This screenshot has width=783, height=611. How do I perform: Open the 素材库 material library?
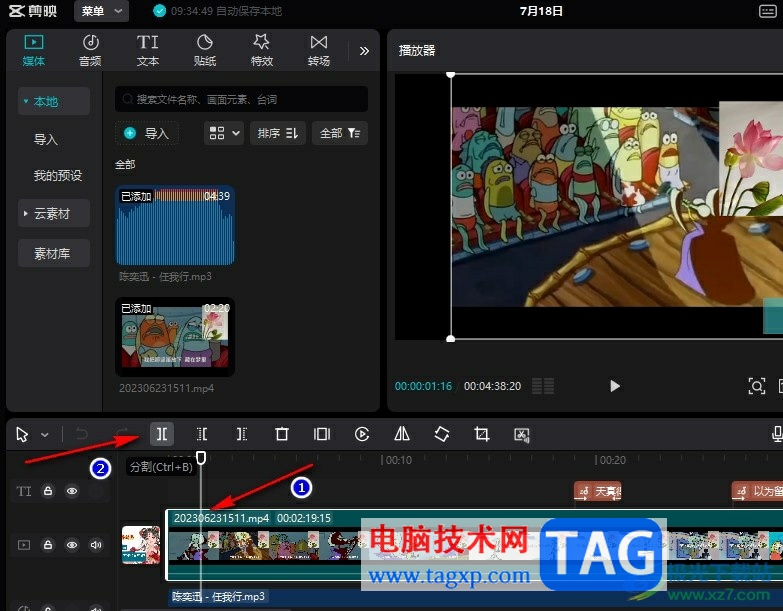54,253
